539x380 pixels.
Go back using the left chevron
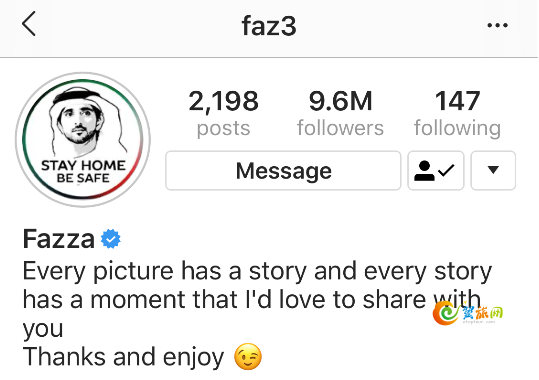click(29, 24)
